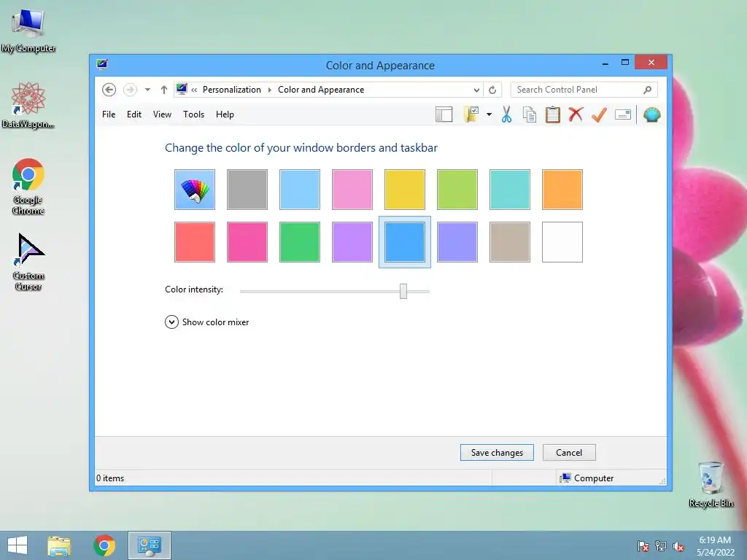The image size is (747, 560).
Task: Select the orange color swatch
Action: coord(562,190)
